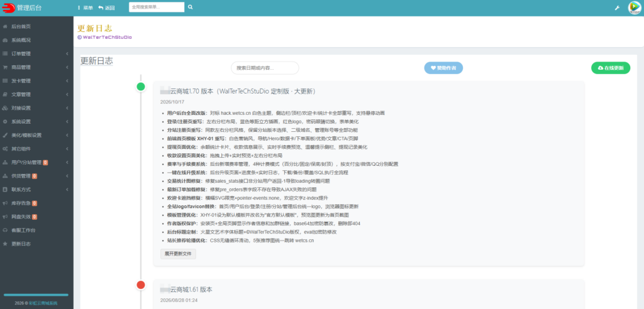Expand the 商品管理 chevron
Viewport: 644px width, 309px height.
coord(67,67)
